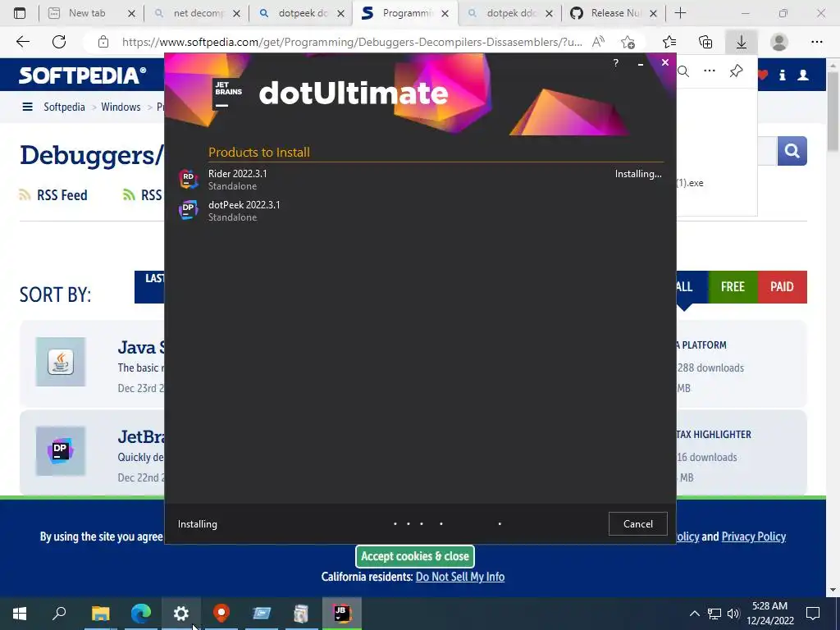Click the dotPeek DP installer icon

(188, 210)
